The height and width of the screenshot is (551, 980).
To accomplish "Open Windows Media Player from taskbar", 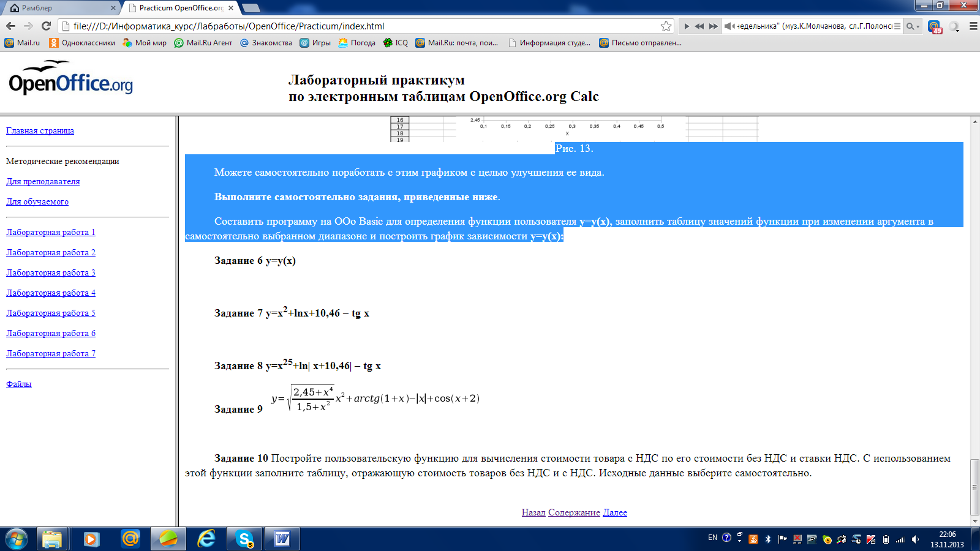I will tap(91, 539).
